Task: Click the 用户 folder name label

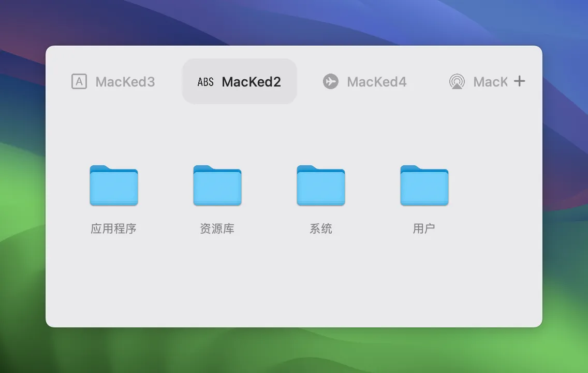Action: point(424,228)
